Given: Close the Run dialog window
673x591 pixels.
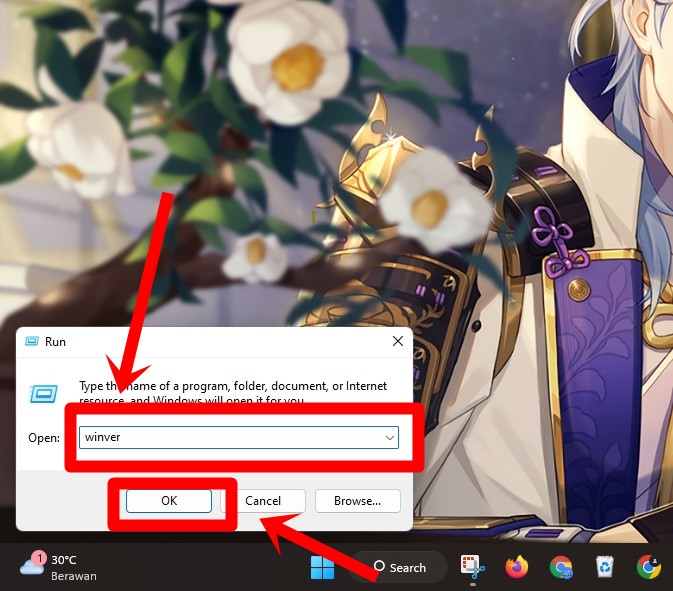Looking at the screenshot, I should point(398,341).
